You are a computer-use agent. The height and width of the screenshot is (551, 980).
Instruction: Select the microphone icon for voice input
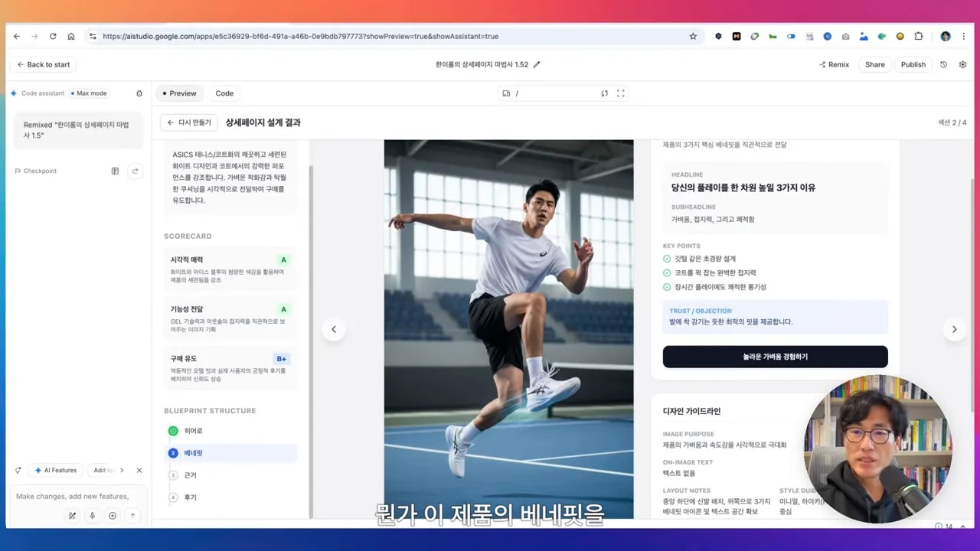pos(93,516)
